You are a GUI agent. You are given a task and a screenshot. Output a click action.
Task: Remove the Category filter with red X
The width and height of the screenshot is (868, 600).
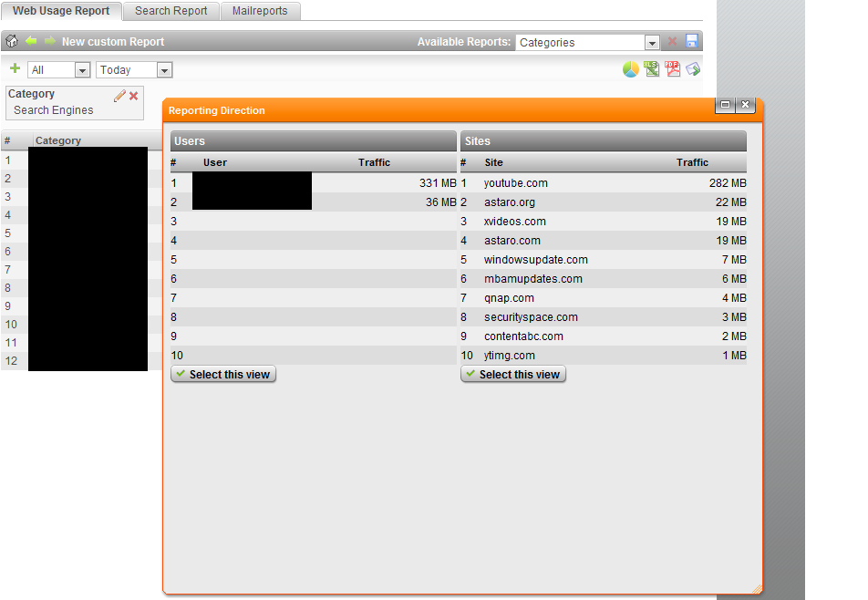click(x=134, y=96)
